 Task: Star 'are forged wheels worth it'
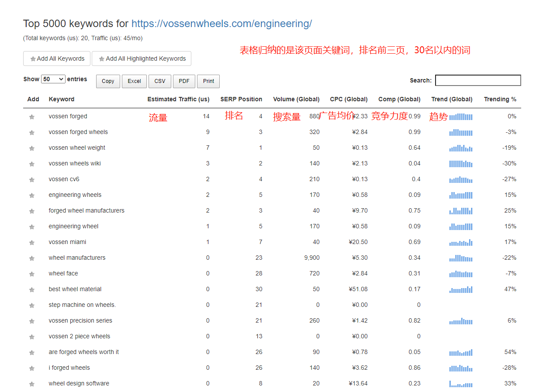[x=32, y=353]
